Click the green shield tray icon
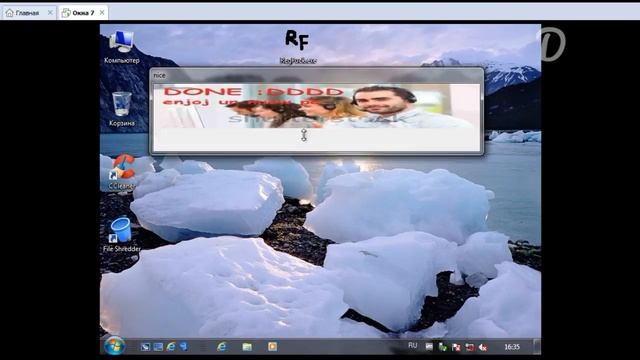Screen dimensions: 640x360 point(442,347)
